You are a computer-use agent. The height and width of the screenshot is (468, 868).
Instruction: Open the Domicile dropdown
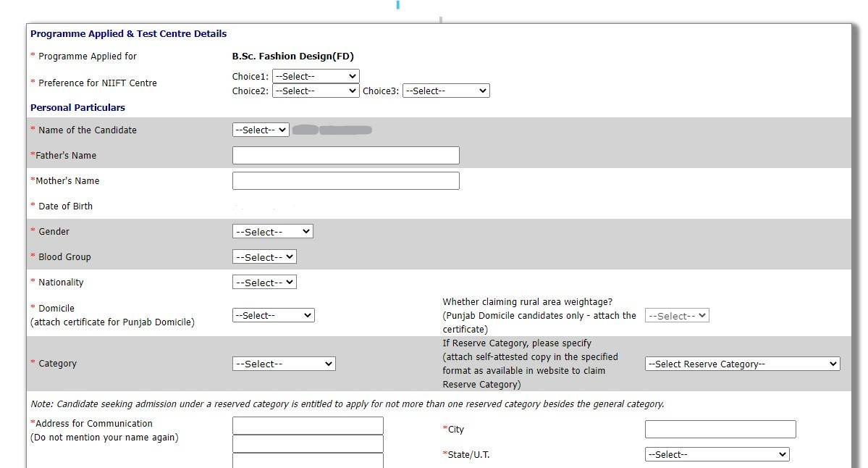point(273,314)
